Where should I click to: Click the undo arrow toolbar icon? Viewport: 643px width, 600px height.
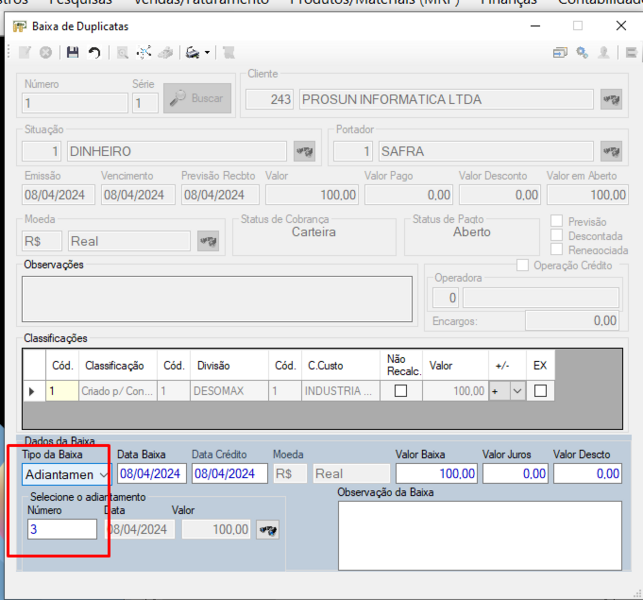pyautogui.click(x=95, y=52)
